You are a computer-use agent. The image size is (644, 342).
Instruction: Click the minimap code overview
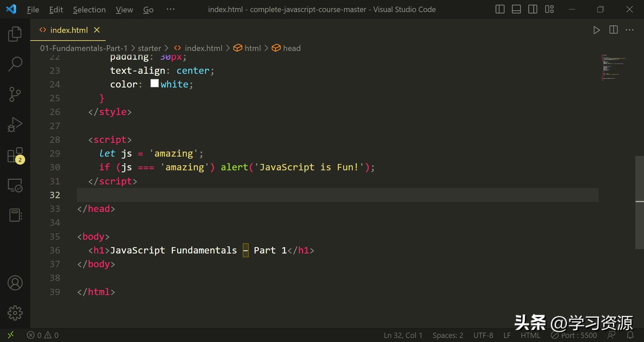(x=613, y=67)
